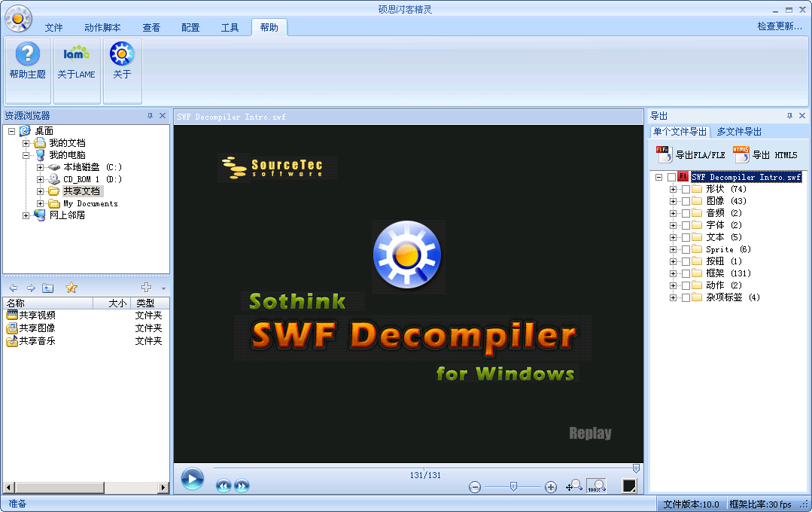Go forward with the right arrow in file browser
Viewport: 812px width, 512px height.
[x=31, y=288]
